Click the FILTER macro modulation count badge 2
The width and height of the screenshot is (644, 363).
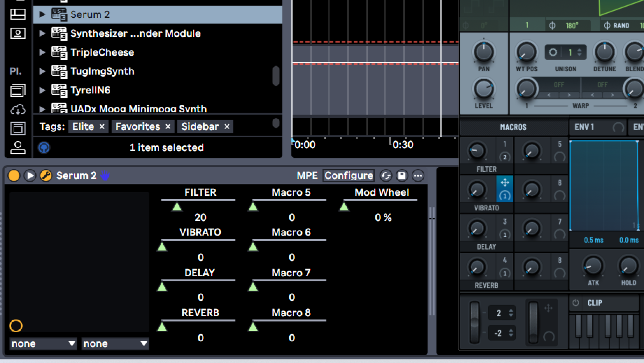click(505, 157)
